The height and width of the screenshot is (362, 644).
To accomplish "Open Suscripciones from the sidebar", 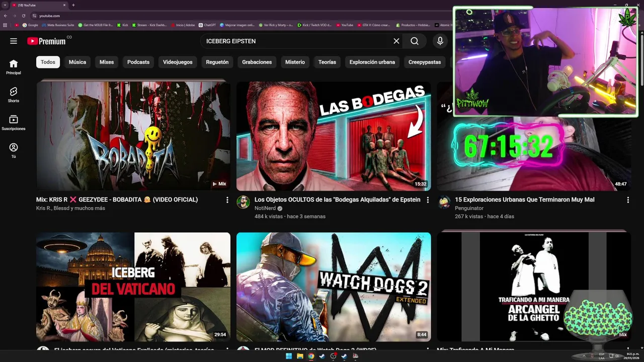I will 14,123.
